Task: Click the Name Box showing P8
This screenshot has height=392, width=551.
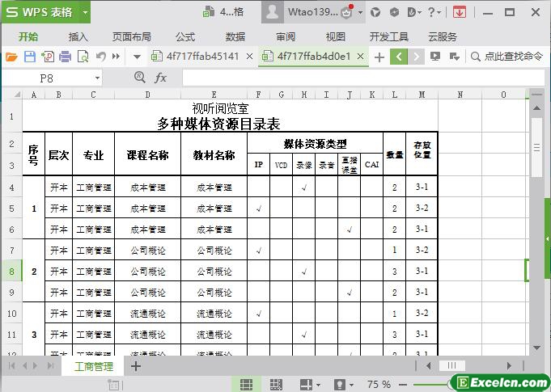Action: click(x=46, y=78)
